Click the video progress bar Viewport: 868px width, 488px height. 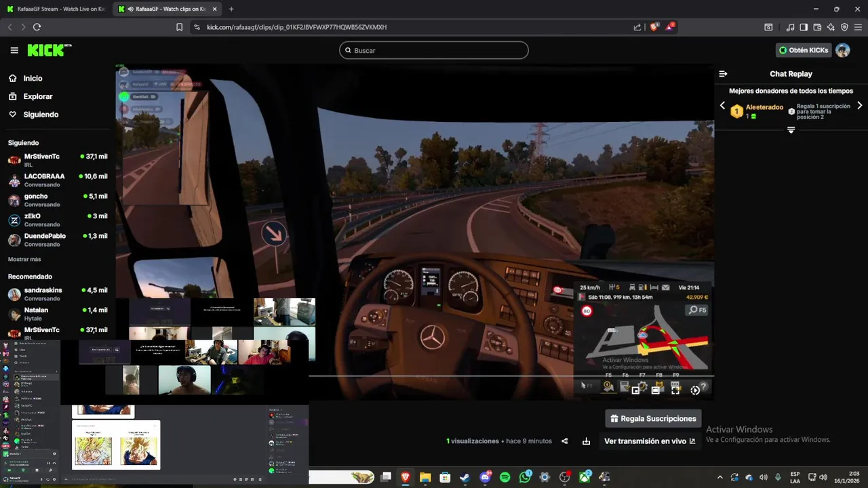tap(511, 375)
